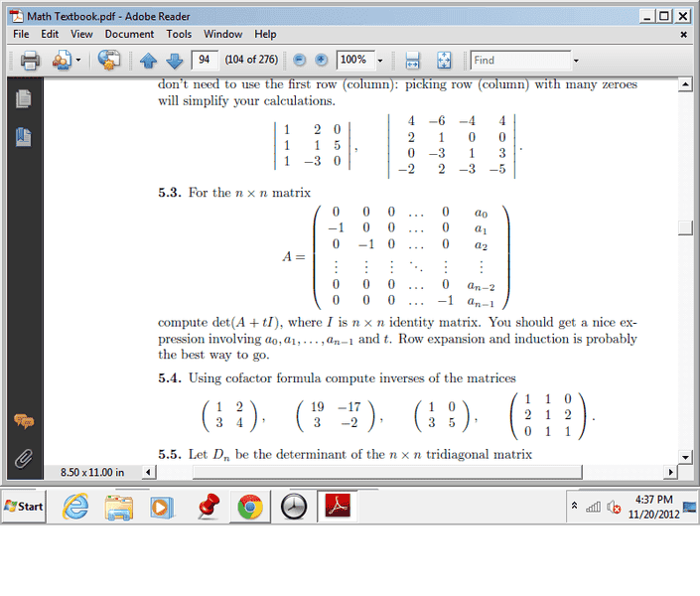Click the page number field showing 94
700x596 pixels.
[205, 60]
